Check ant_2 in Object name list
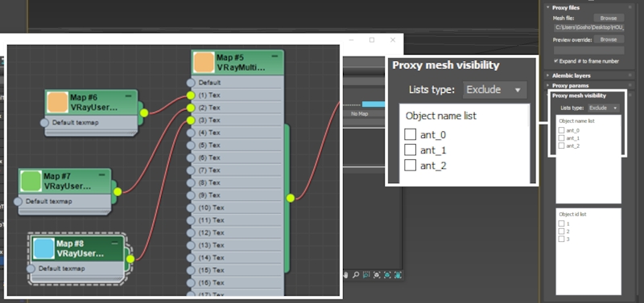The height and width of the screenshot is (303, 644). [x=561, y=145]
